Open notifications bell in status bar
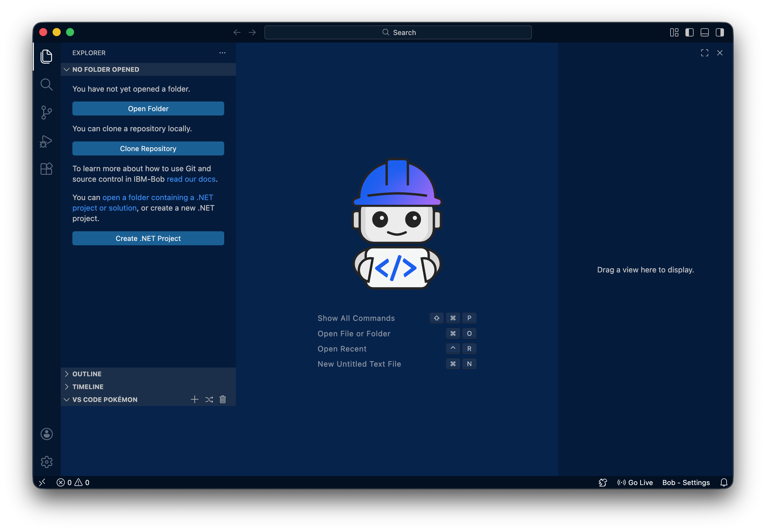Screen dimensions: 766x532 coord(724,482)
